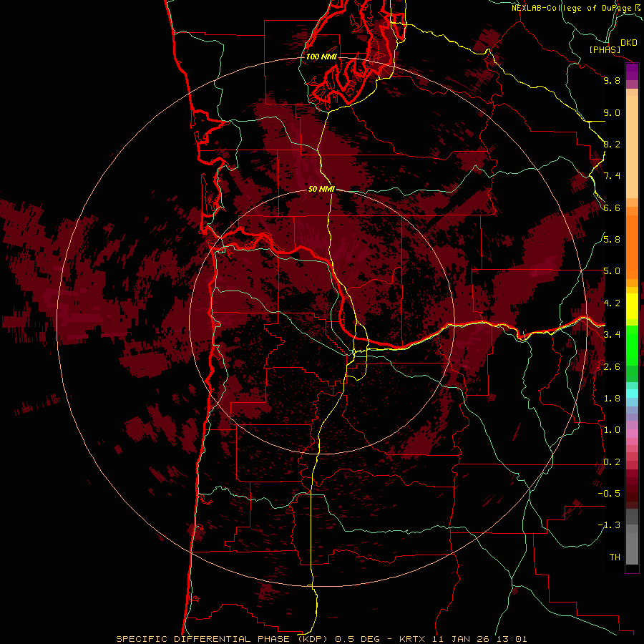Click the 9.0 scale value
Image resolution: width=644 pixels, height=644 pixels.
612,112
